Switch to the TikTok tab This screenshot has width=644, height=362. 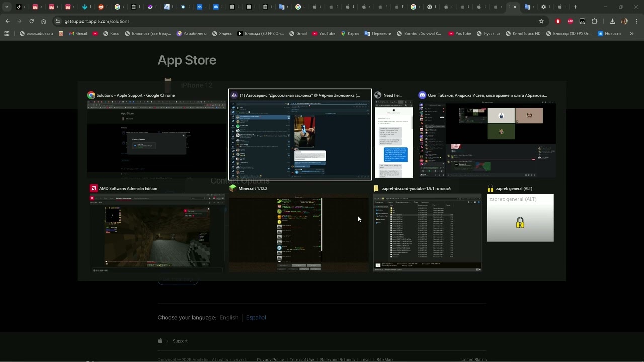pos(19,7)
